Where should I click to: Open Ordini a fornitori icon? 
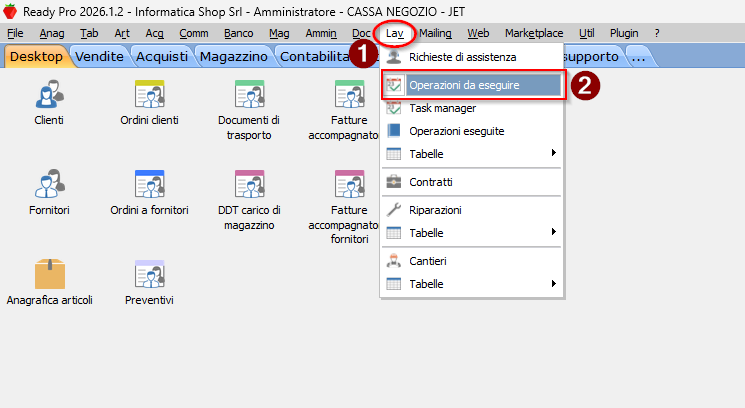click(x=149, y=185)
